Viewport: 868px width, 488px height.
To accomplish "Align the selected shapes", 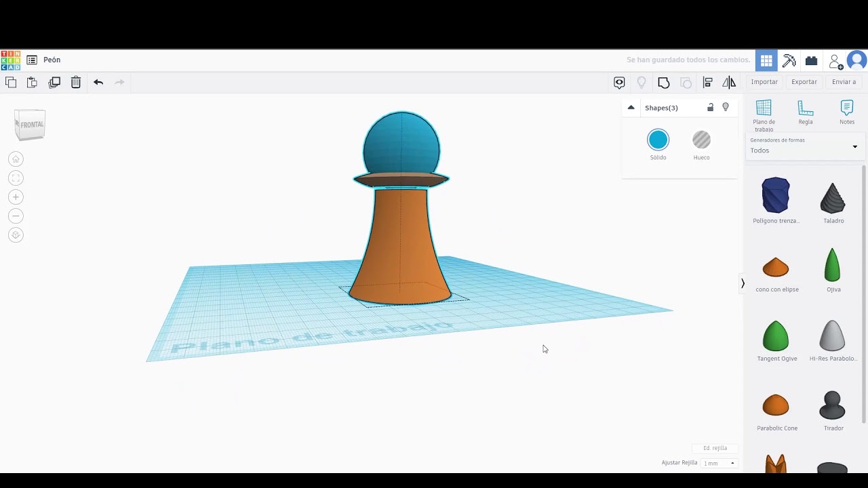I will (x=707, y=83).
